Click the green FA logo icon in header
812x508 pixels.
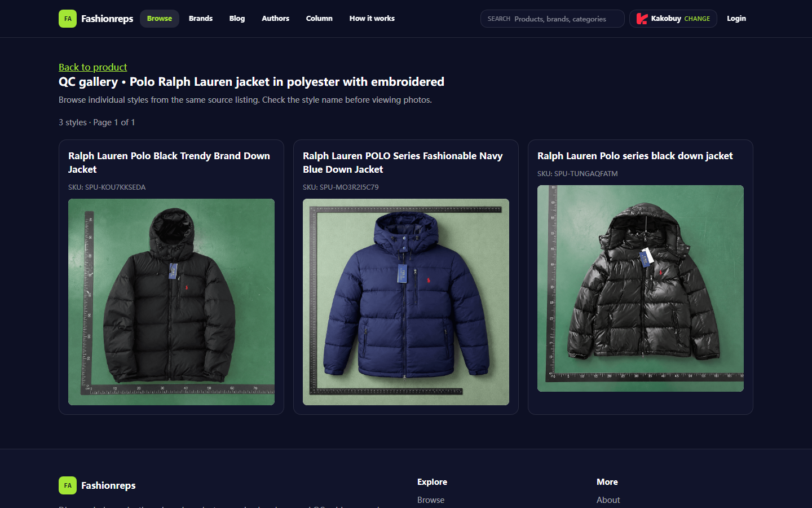point(68,19)
